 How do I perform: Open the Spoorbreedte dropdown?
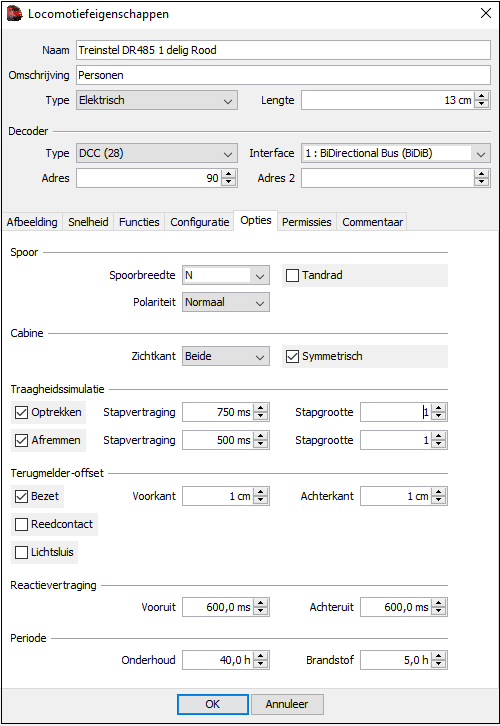click(226, 275)
